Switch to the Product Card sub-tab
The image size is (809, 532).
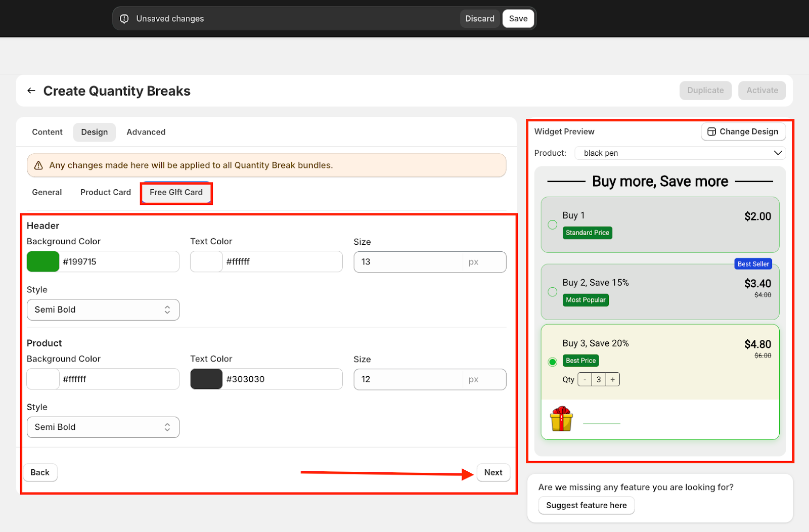click(106, 192)
